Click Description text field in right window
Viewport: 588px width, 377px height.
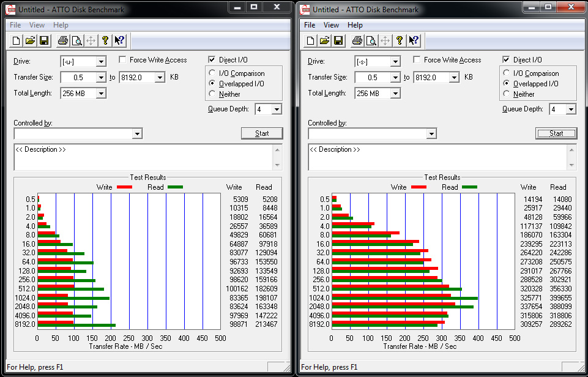pos(439,157)
